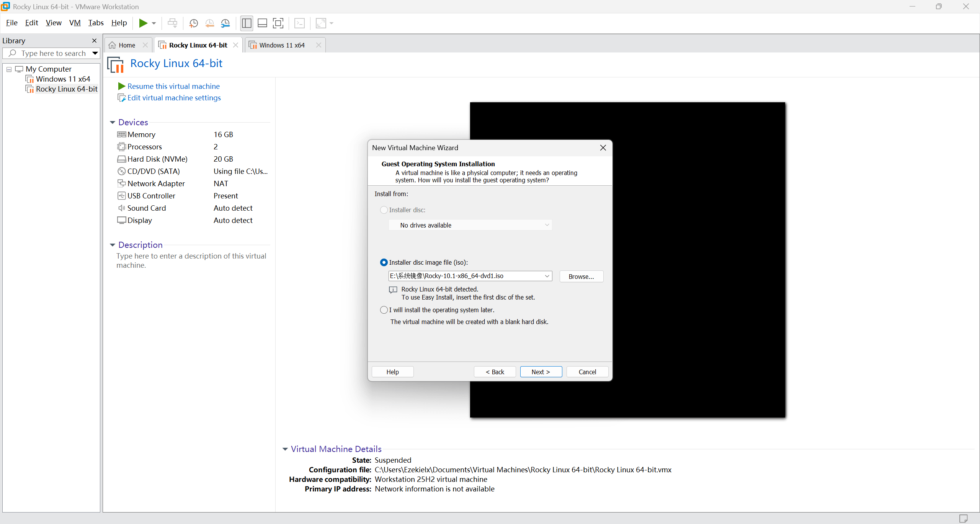The height and width of the screenshot is (524, 980).
Task: Open the VM menu
Action: (x=75, y=23)
